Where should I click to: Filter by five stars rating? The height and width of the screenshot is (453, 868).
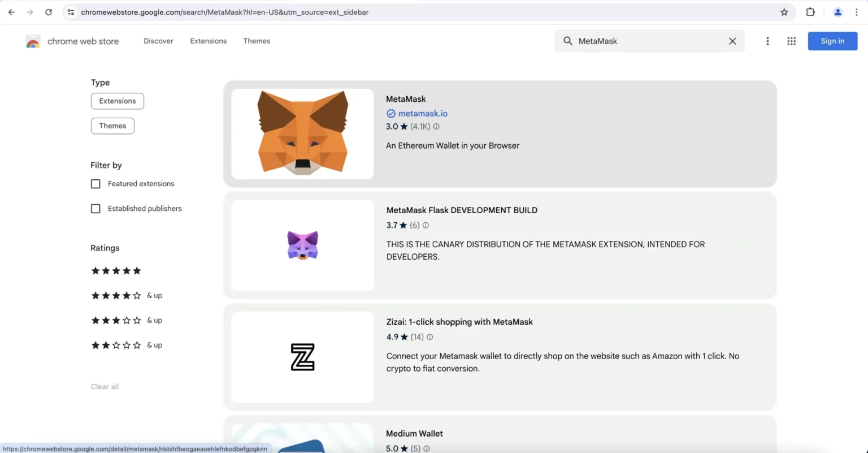tap(116, 271)
